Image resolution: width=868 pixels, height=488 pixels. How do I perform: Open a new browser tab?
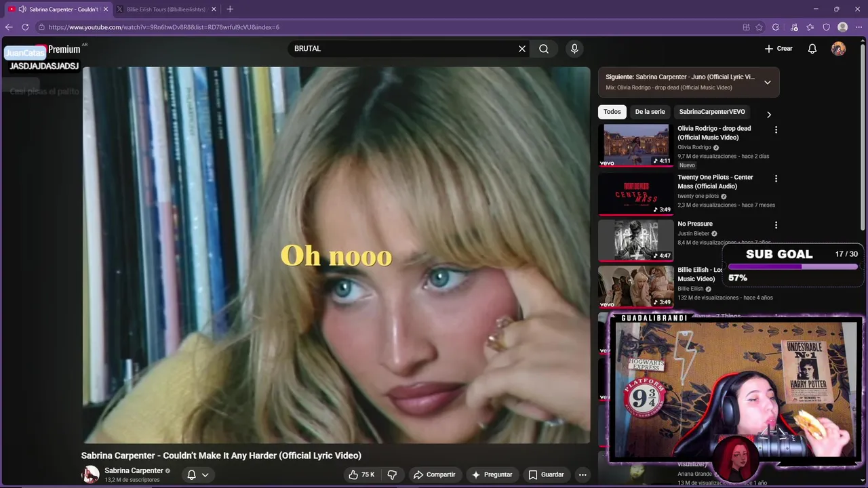click(230, 9)
